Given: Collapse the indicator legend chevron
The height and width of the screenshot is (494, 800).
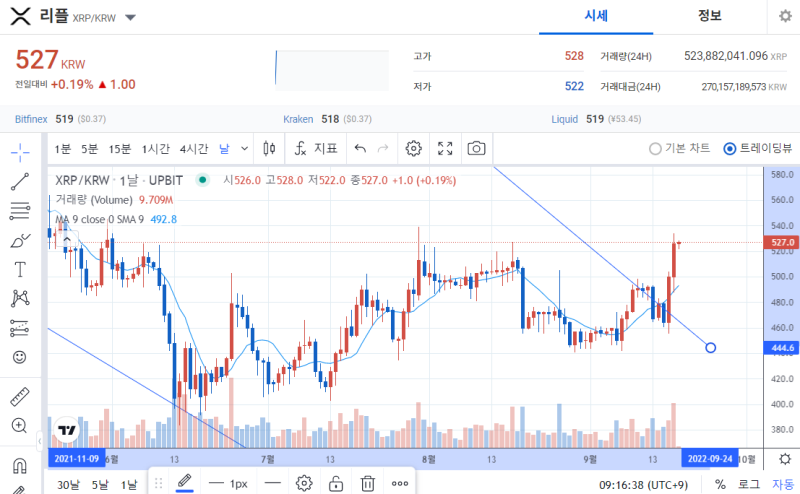Looking at the screenshot, I should point(67,239).
